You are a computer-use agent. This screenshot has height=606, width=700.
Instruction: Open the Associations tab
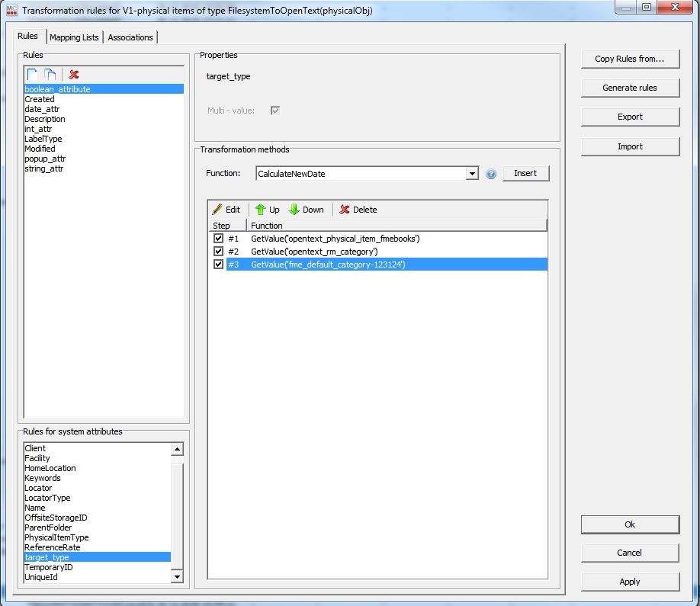130,37
